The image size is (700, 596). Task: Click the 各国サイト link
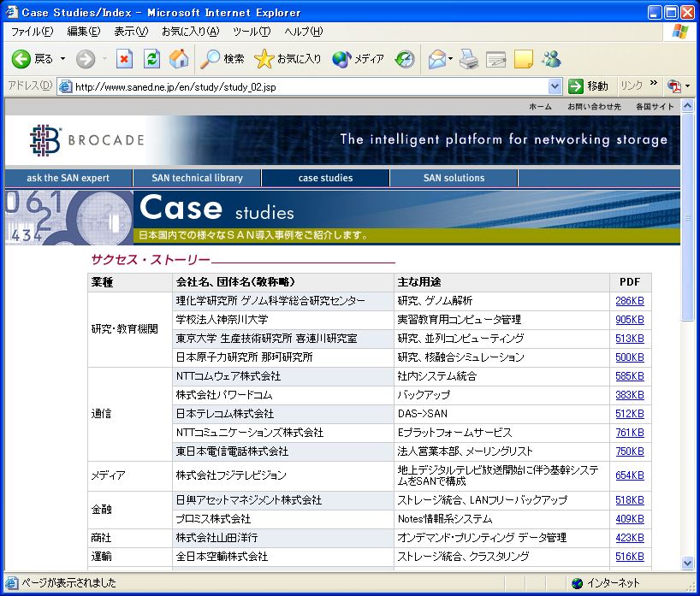(x=655, y=107)
